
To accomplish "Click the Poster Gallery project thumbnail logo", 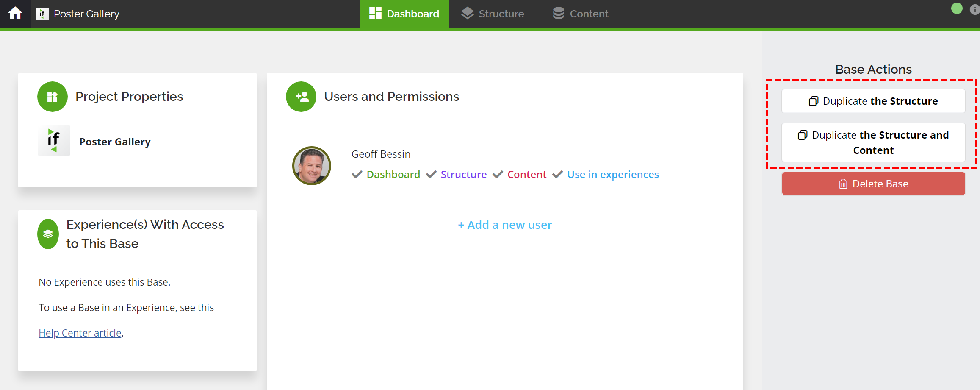I will click(54, 140).
